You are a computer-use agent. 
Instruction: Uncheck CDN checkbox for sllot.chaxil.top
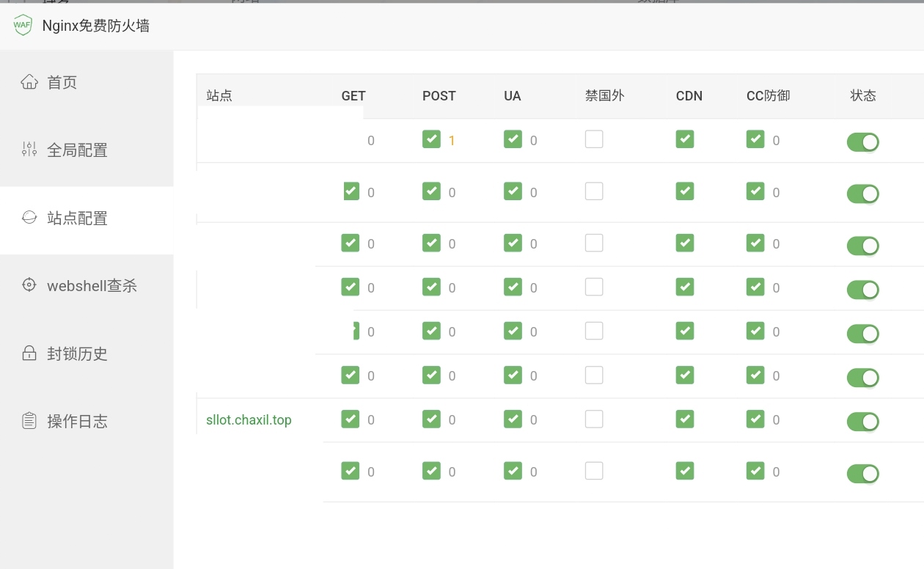click(x=685, y=419)
